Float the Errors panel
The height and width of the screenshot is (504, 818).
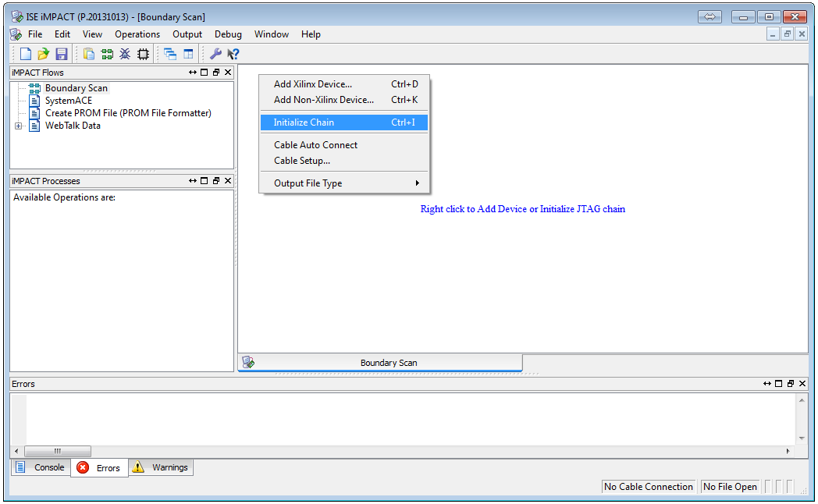791,384
